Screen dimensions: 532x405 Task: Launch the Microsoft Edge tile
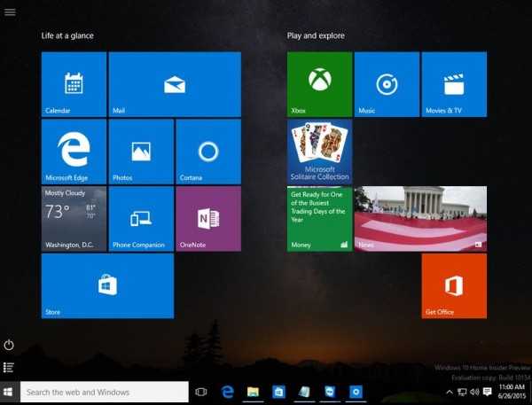pos(74,152)
